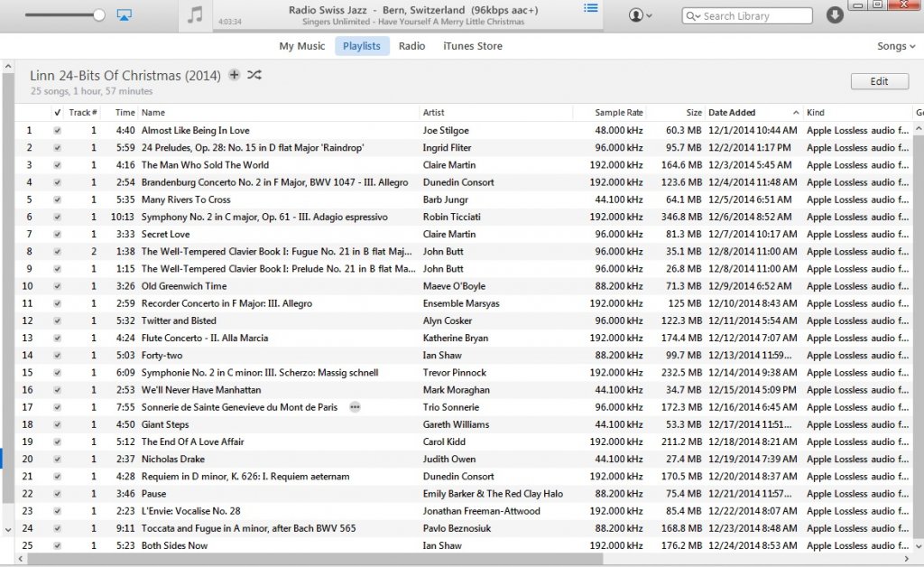Image resolution: width=924 pixels, height=567 pixels.
Task: Uncheck The Man Who Sold The World
Action: point(57,165)
